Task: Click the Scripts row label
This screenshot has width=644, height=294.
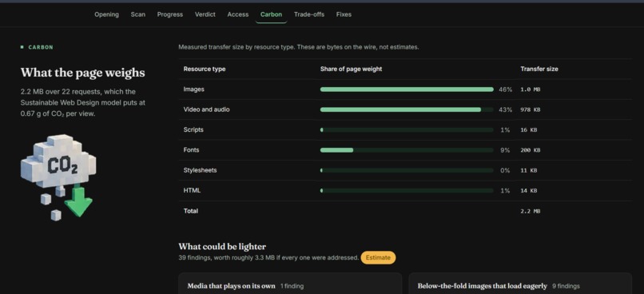Action: [193, 129]
